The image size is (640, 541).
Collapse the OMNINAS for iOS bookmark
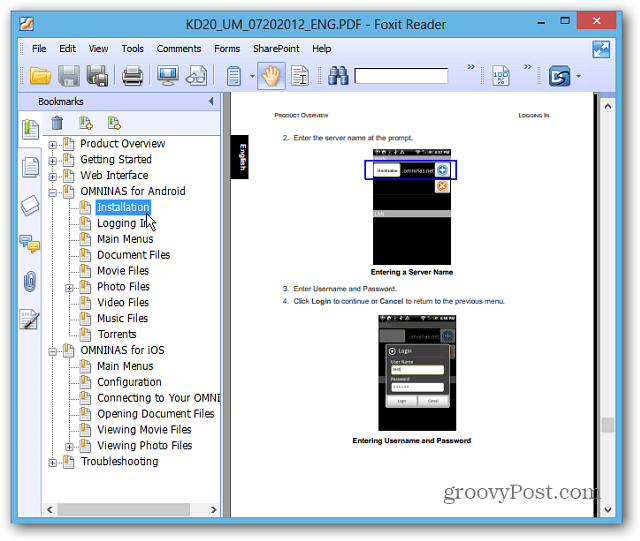click(53, 351)
